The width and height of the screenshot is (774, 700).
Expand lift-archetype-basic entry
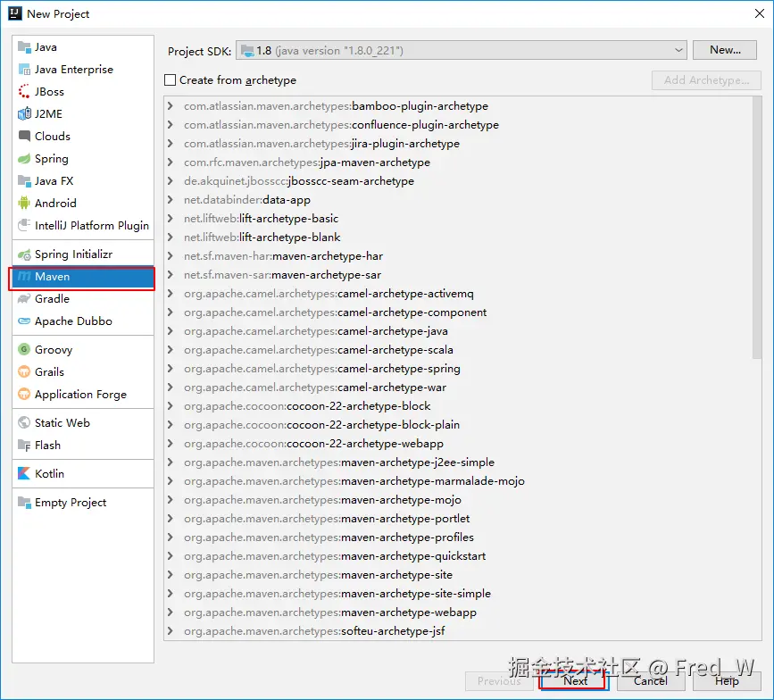click(x=171, y=218)
